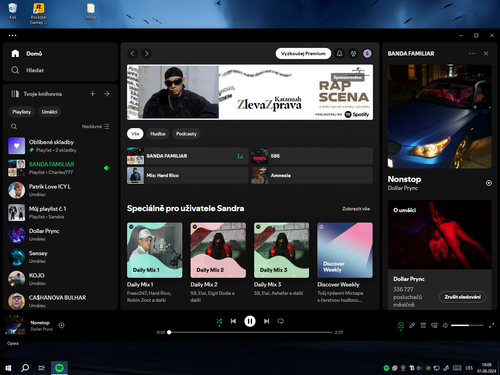Skip to previous track

pyautogui.click(x=233, y=321)
